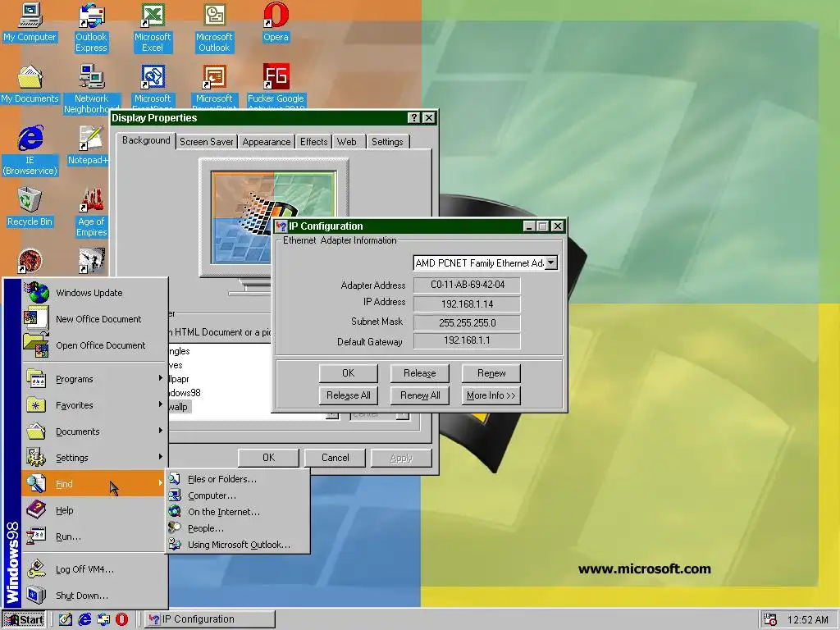Switch to Effects tab in Display Properties
The height and width of the screenshot is (630, 840).
313,141
